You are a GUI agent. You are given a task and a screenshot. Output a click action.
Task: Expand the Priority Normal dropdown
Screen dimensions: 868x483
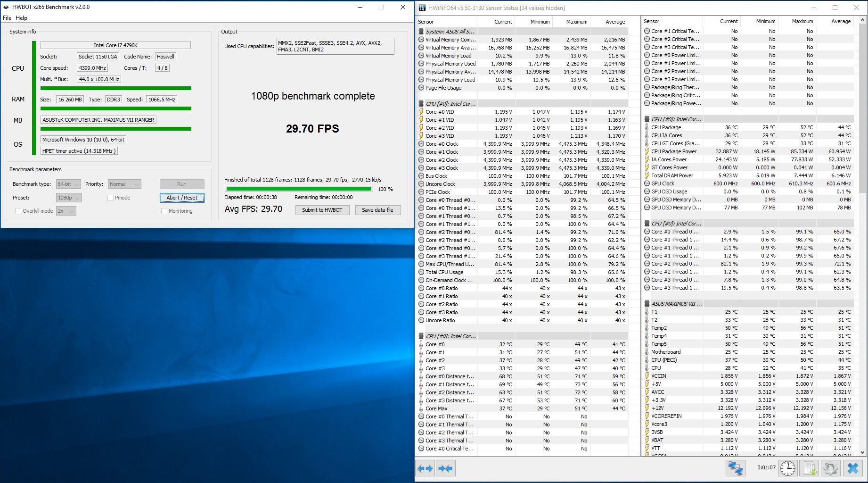[x=124, y=184]
